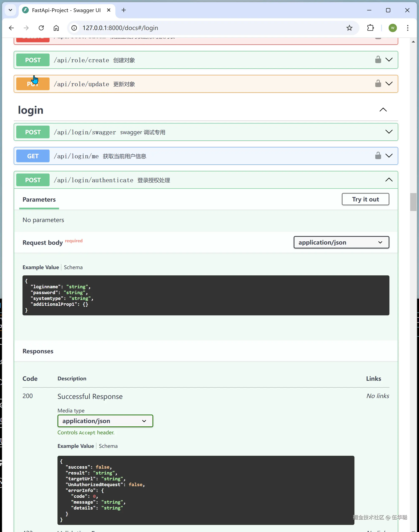The height and width of the screenshot is (532, 419).
Task: Reload the Swagger docs page
Action: click(x=41, y=28)
